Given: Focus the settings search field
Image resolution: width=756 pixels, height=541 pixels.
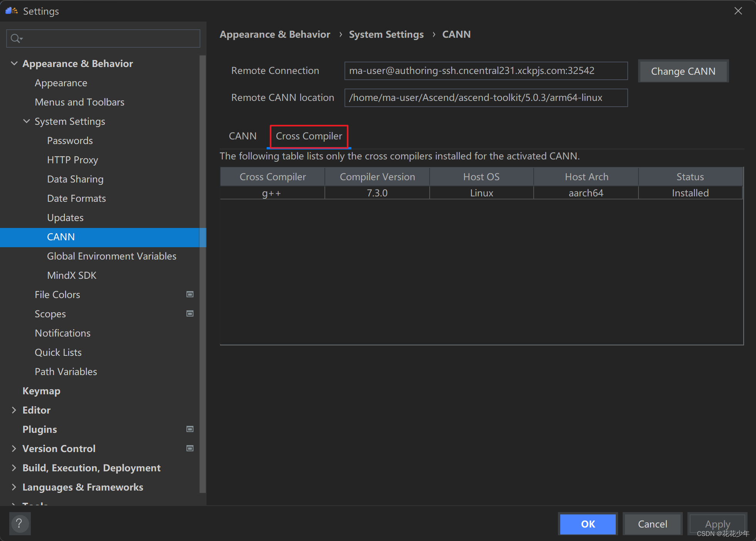Looking at the screenshot, I should coord(103,39).
